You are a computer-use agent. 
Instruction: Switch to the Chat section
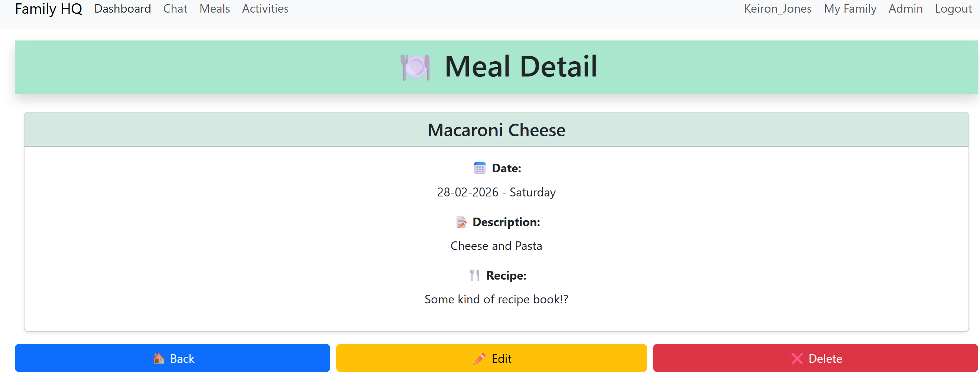[x=175, y=9]
